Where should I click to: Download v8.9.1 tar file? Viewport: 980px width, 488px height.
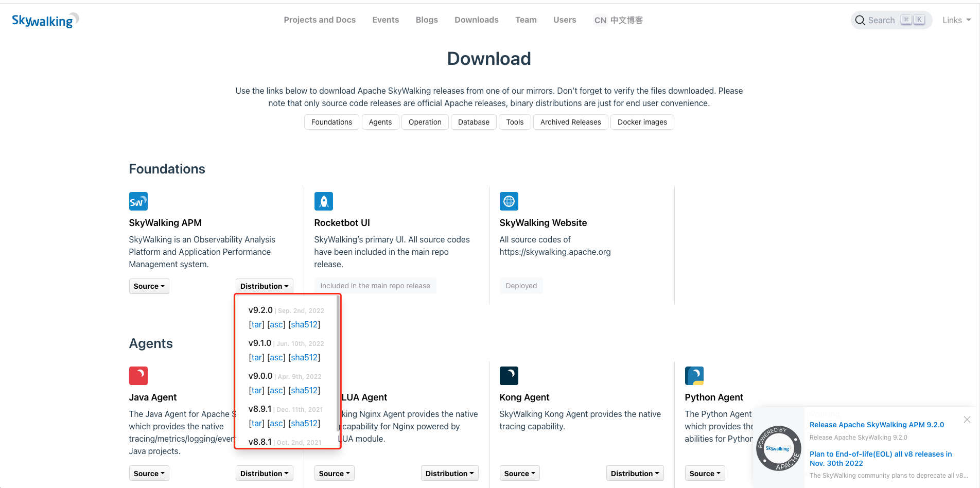(x=256, y=424)
